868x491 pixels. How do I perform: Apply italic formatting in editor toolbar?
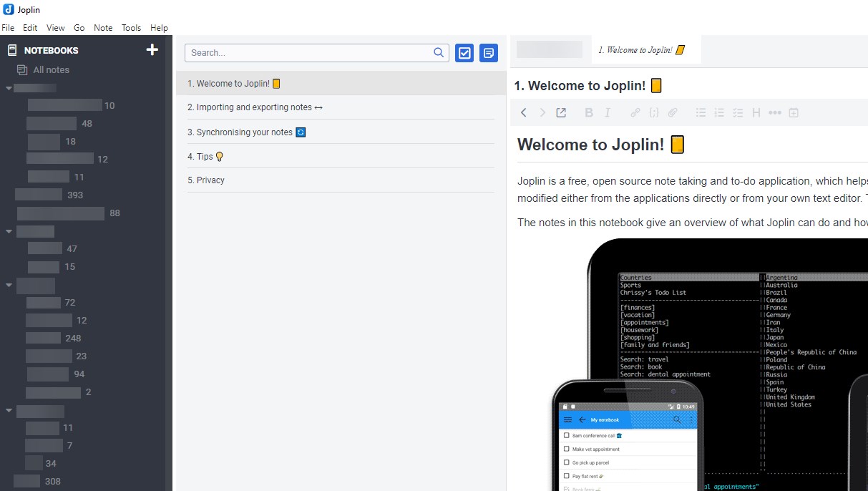tap(608, 112)
